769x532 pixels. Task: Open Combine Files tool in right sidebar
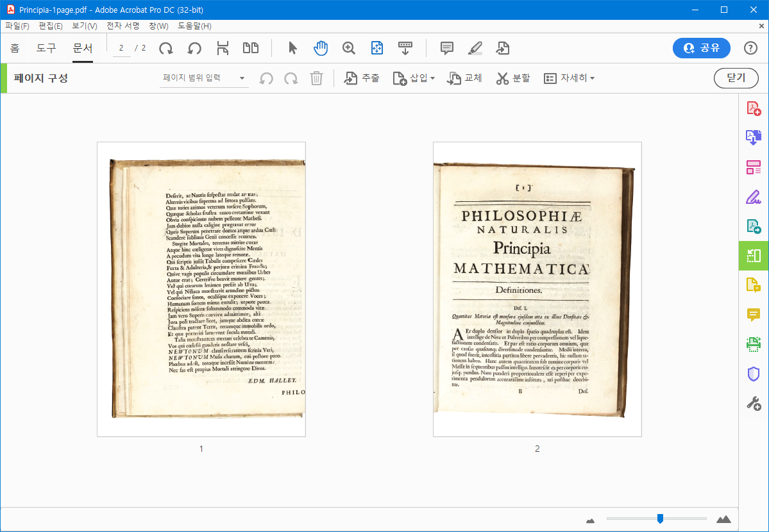coord(754,138)
